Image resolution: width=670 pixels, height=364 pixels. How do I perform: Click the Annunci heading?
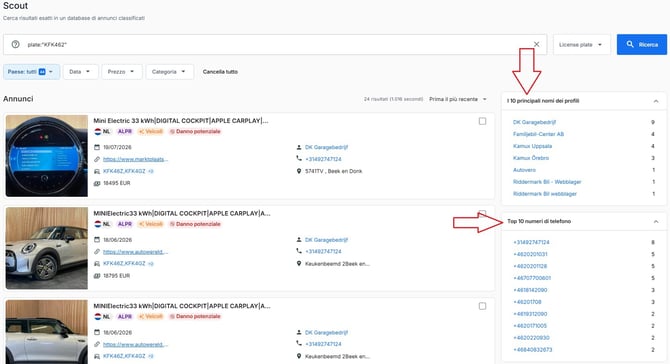[18, 99]
